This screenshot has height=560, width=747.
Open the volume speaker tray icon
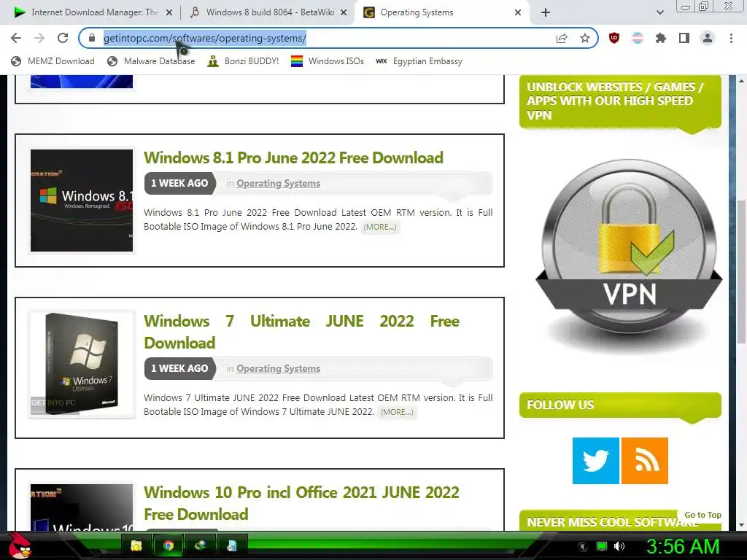[619, 547]
